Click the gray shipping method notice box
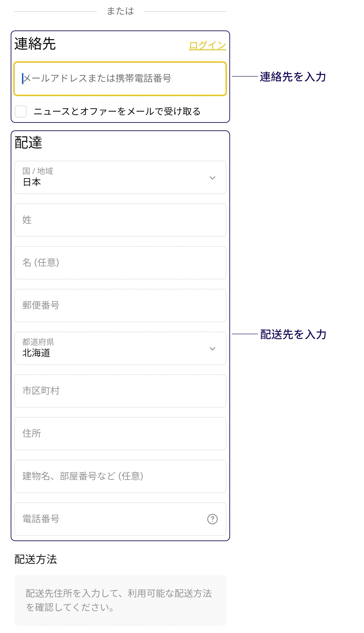 (120, 601)
